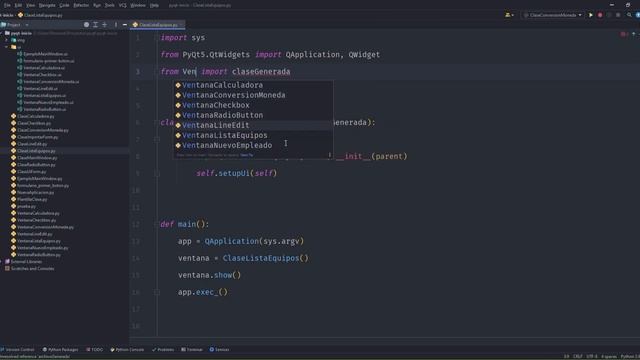Run the ClaseConversionMoneda configuration
The height and width of the screenshot is (360, 640).
[590, 15]
